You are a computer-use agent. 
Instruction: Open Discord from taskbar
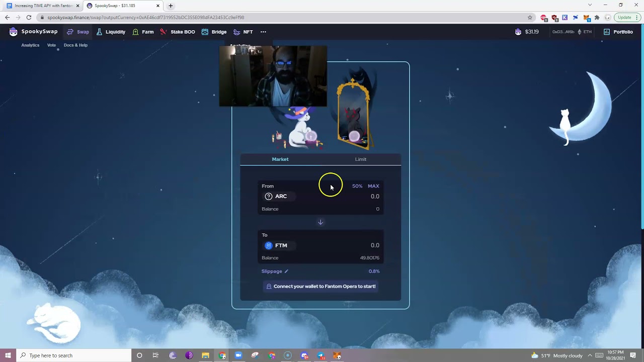(x=304, y=355)
